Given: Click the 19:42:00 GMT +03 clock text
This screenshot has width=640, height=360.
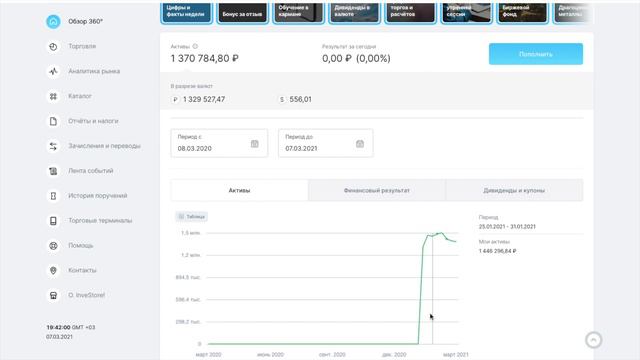Looking at the screenshot, I should tap(71, 327).
